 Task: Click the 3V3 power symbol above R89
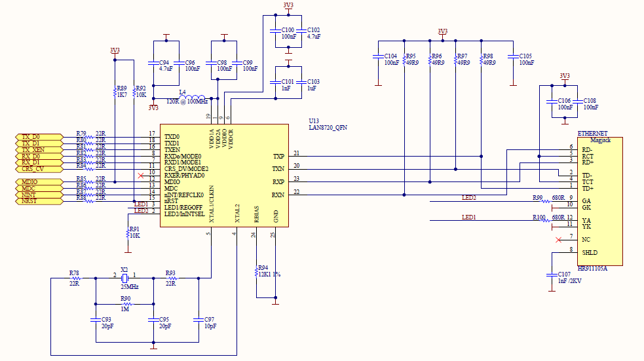coord(115,52)
